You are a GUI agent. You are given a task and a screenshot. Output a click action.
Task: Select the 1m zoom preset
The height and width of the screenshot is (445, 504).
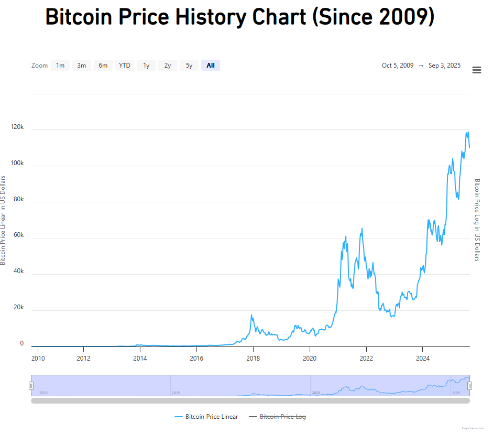point(60,65)
